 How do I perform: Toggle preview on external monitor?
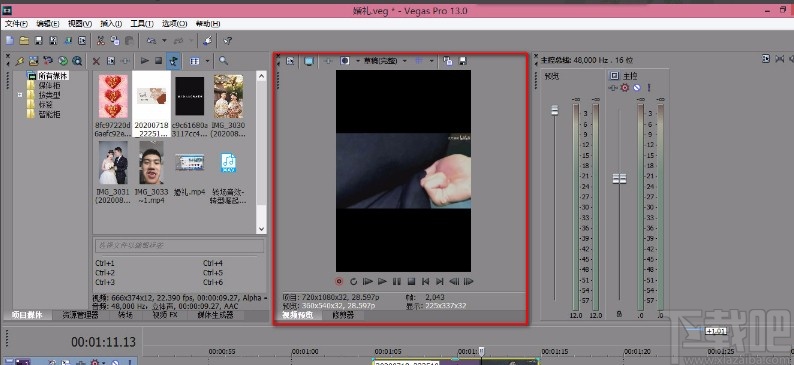(x=309, y=61)
